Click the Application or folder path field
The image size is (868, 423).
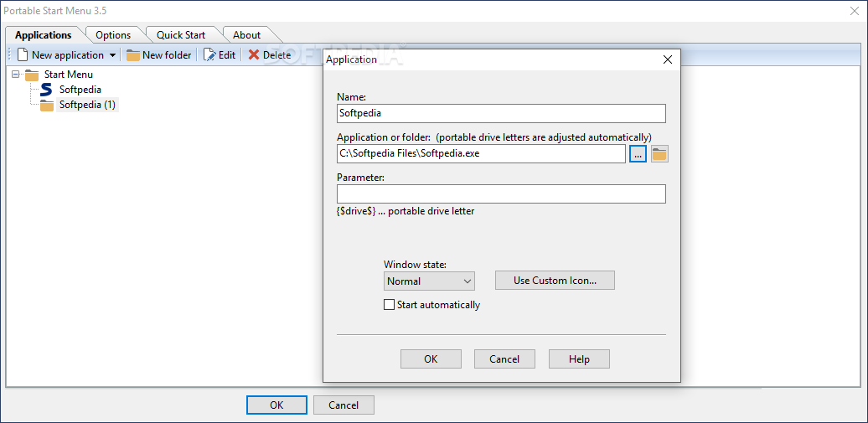481,154
